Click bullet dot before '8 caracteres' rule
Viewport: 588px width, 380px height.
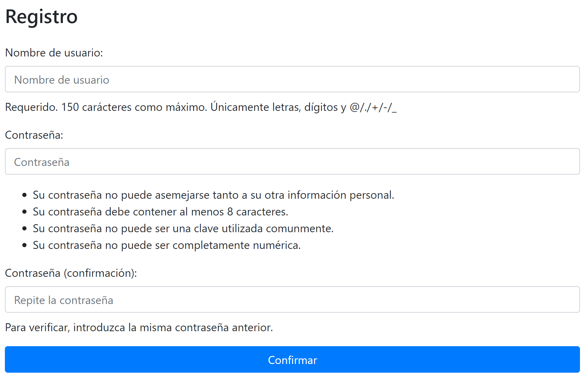(24, 212)
